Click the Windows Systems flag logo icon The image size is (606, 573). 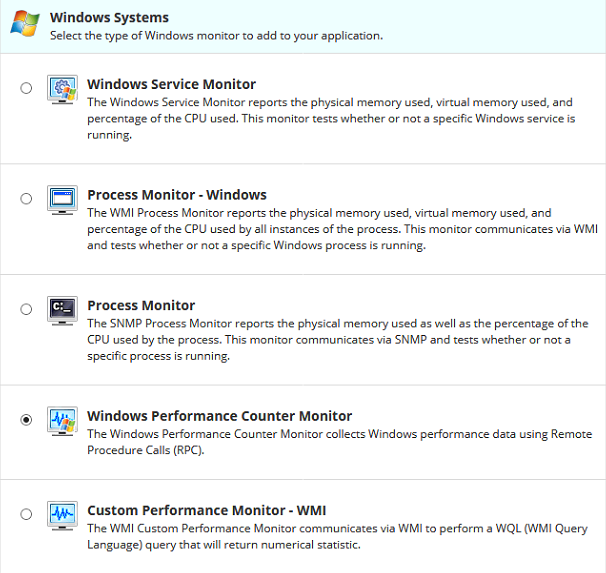click(25, 24)
